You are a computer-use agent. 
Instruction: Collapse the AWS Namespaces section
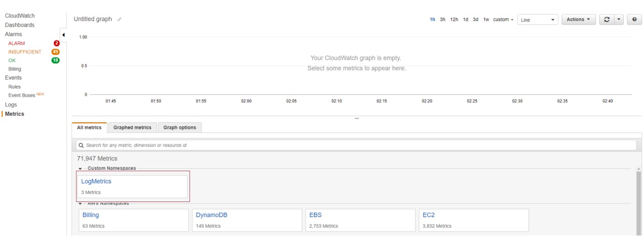pyautogui.click(x=80, y=203)
